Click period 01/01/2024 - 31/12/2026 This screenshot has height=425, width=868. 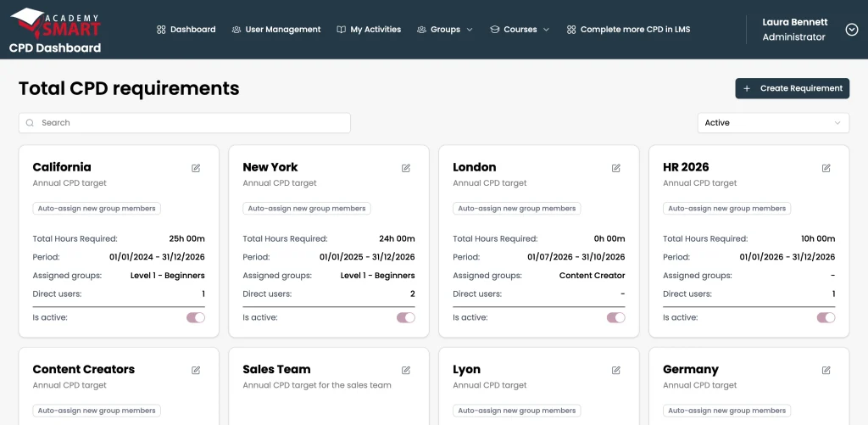(157, 257)
